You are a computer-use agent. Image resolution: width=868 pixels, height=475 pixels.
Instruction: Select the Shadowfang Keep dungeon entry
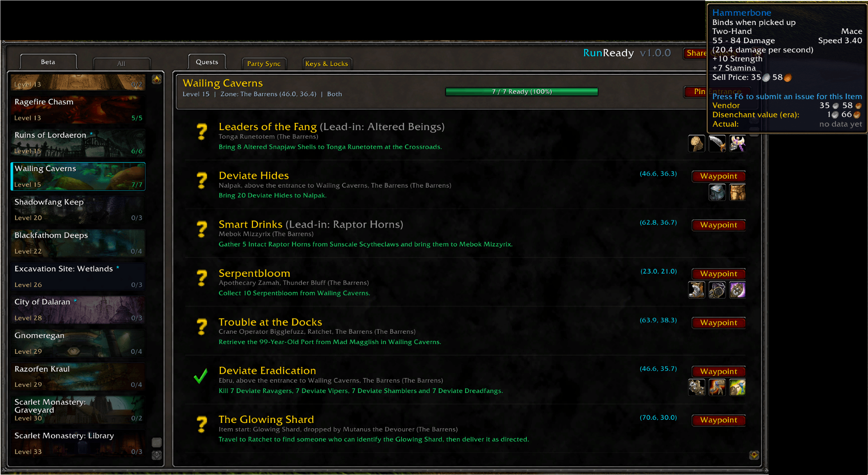point(78,210)
